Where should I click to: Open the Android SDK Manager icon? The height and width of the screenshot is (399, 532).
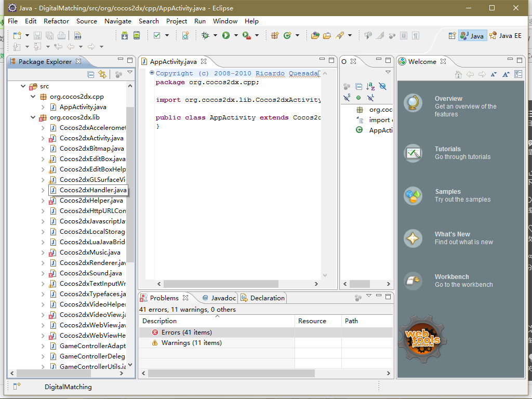click(124, 35)
